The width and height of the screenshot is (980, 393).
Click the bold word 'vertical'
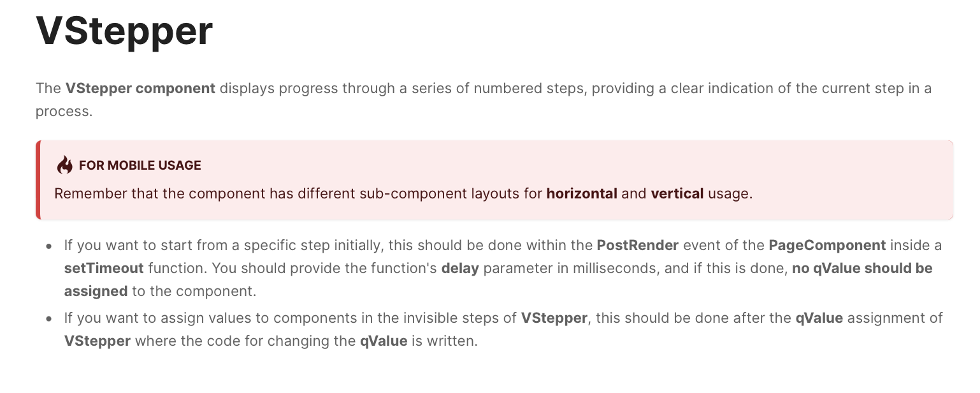click(677, 193)
